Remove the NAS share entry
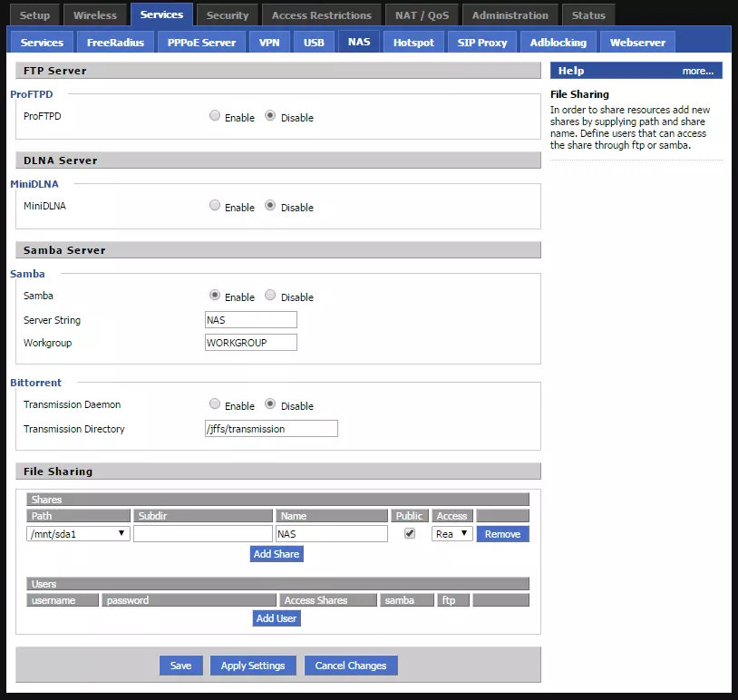This screenshot has height=700, width=738. 502,533
